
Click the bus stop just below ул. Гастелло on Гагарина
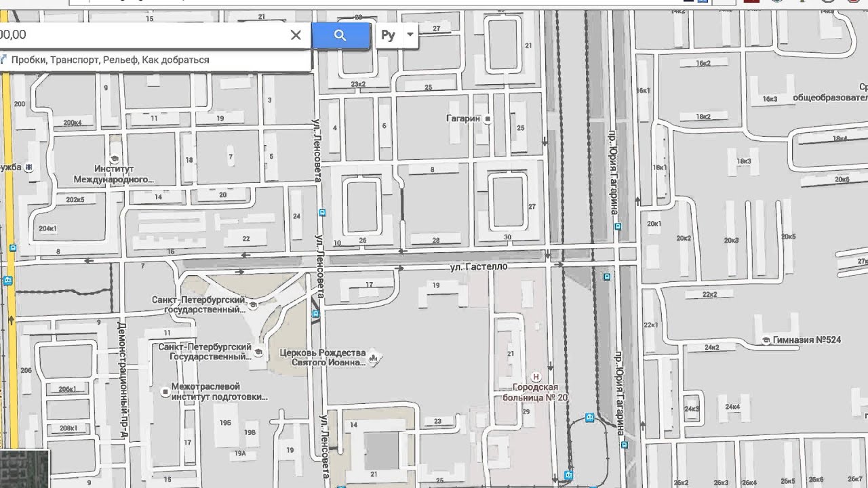607,277
